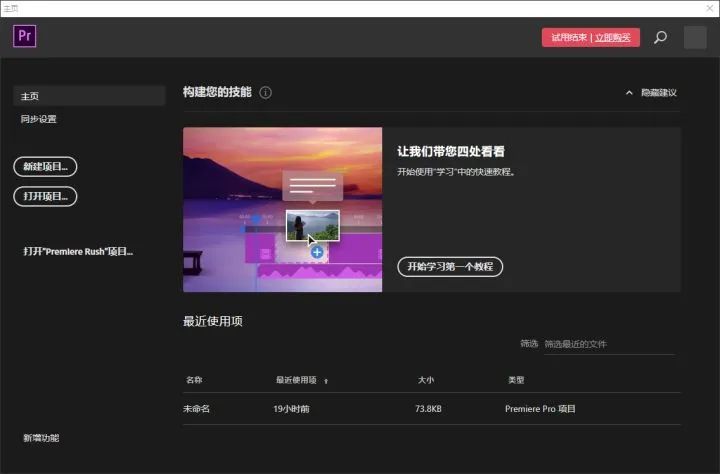Open the 同步设置 sidebar item
Viewport: 720px width, 474px height.
point(39,119)
